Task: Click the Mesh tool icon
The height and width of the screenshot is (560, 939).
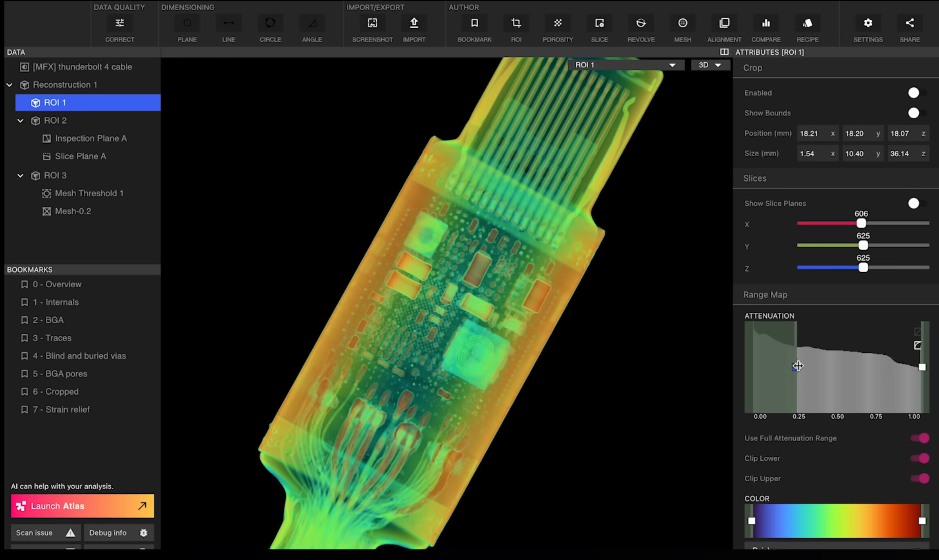Action: [x=682, y=23]
